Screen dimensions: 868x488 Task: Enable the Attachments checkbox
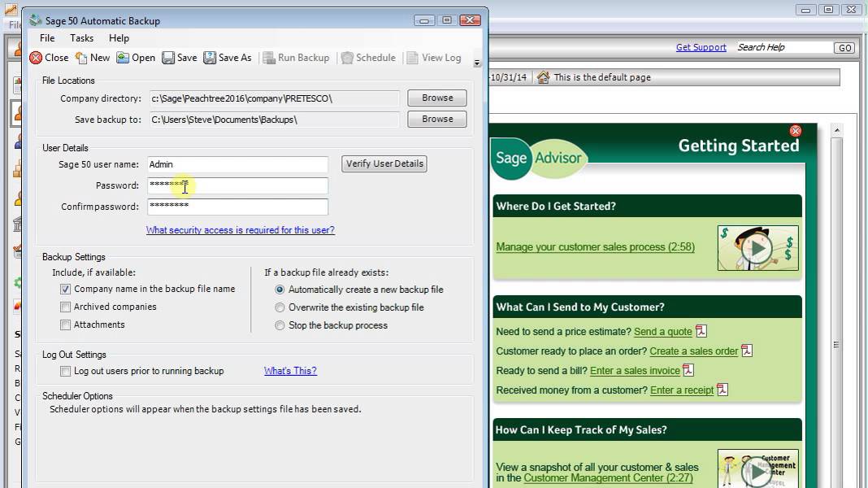tap(65, 325)
